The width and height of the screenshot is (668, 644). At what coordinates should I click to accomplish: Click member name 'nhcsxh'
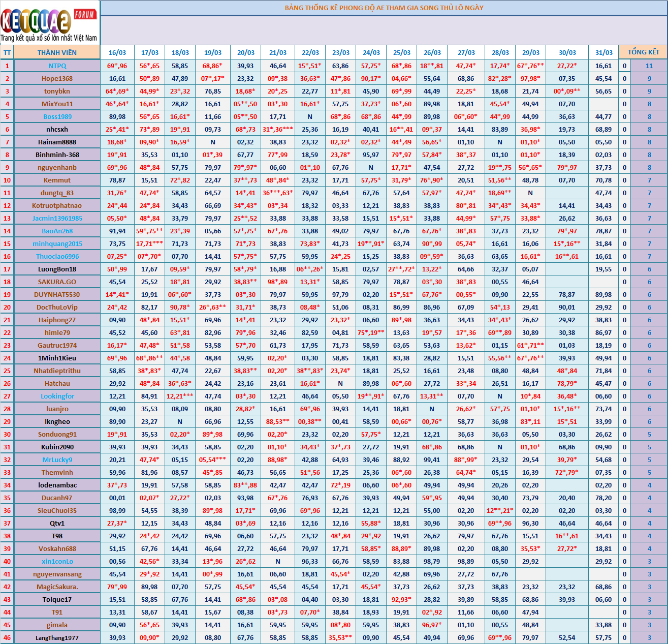coord(57,129)
